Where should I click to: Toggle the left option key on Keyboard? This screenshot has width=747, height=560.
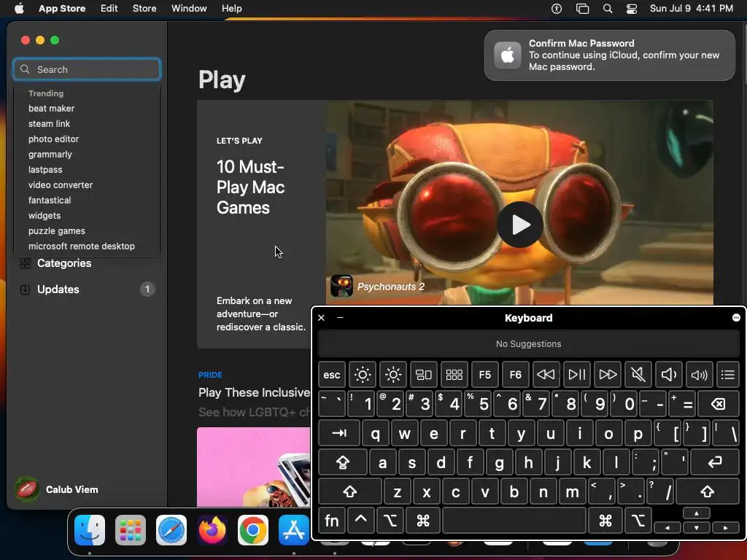tap(390, 521)
